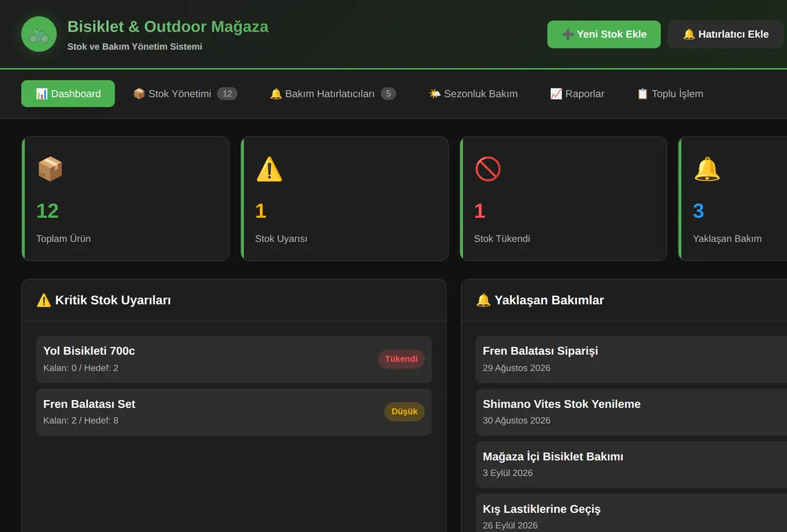This screenshot has width=787, height=532.
Task: Click the bell icon above Yaklaşan Bakım
Action: point(706,169)
